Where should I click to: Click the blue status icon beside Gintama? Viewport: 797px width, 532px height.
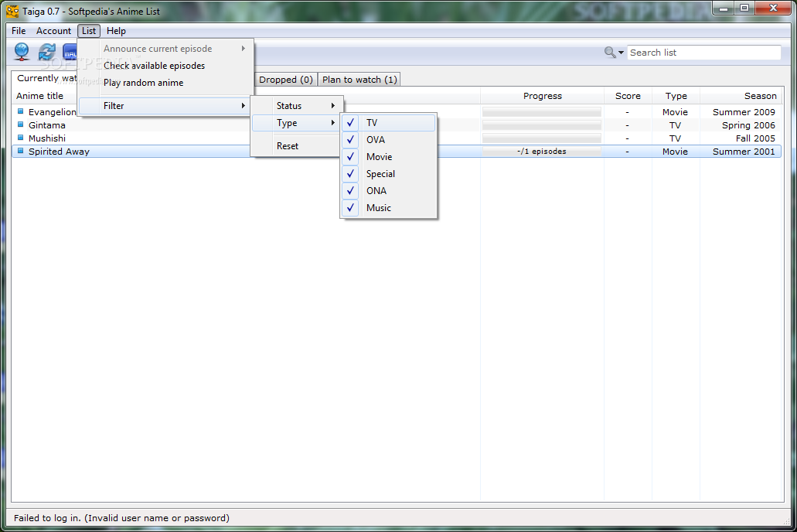[x=20, y=124]
